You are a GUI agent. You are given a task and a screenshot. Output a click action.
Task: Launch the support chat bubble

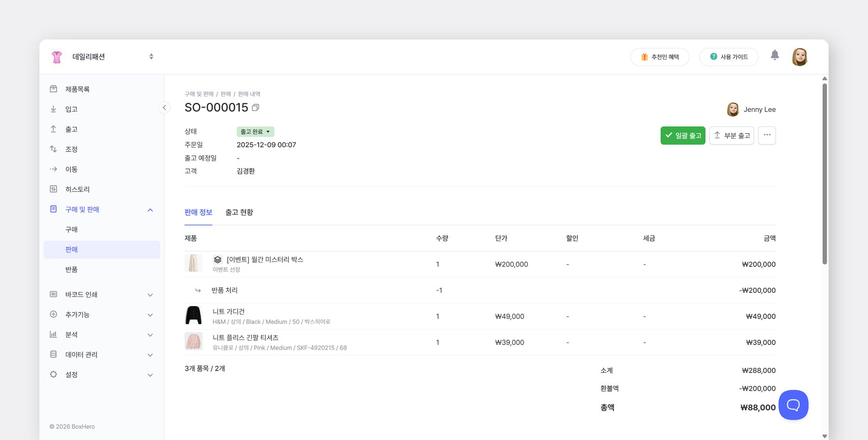(793, 405)
